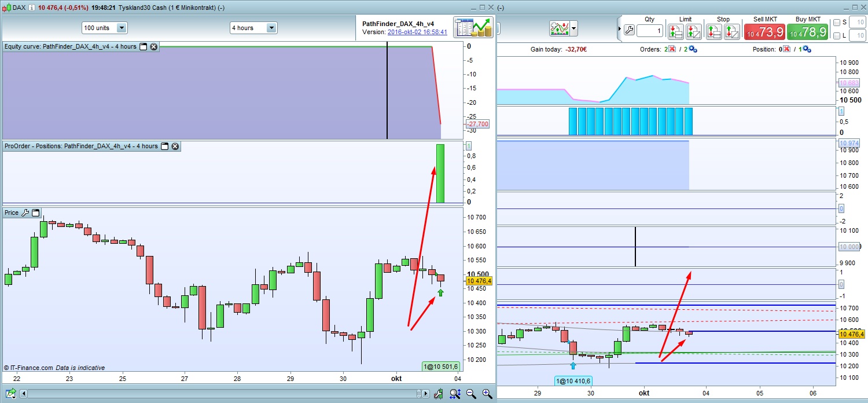Open Price chart settings wrench
868x403 pixels.
click(25, 213)
